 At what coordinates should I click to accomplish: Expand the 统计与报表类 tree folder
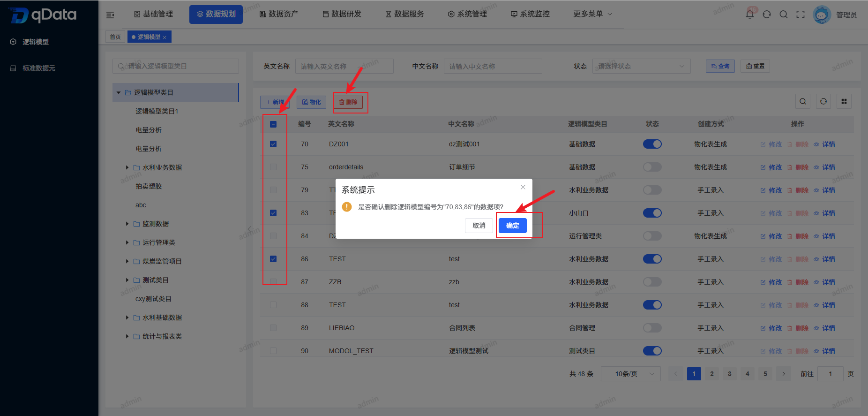[x=127, y=336]
